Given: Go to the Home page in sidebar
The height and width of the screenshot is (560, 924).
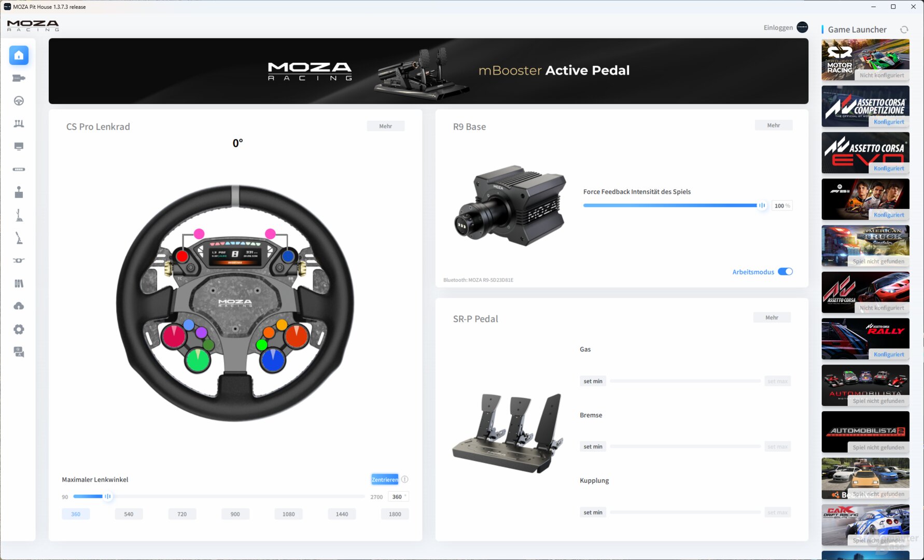Looking at the screenshot, I should coord(19,55).
